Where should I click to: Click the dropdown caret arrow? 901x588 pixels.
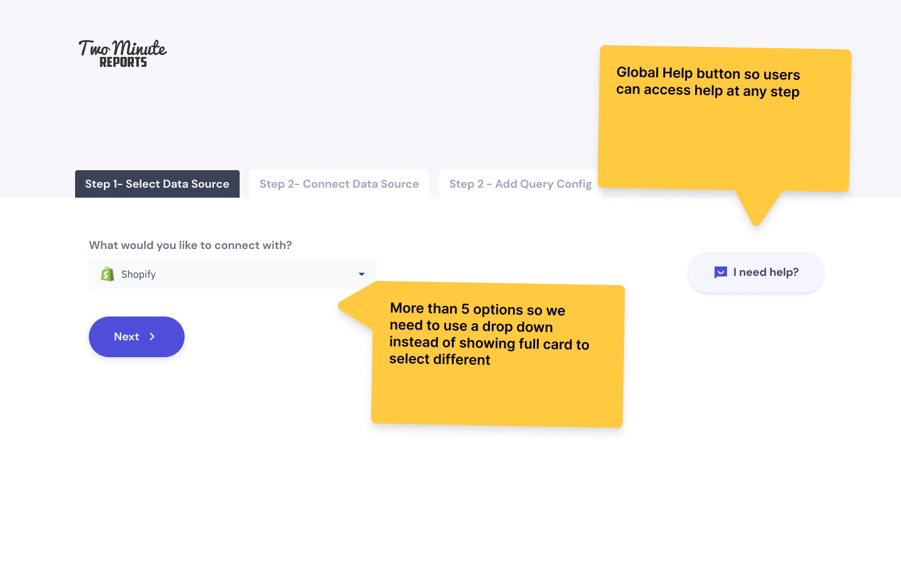361,274
